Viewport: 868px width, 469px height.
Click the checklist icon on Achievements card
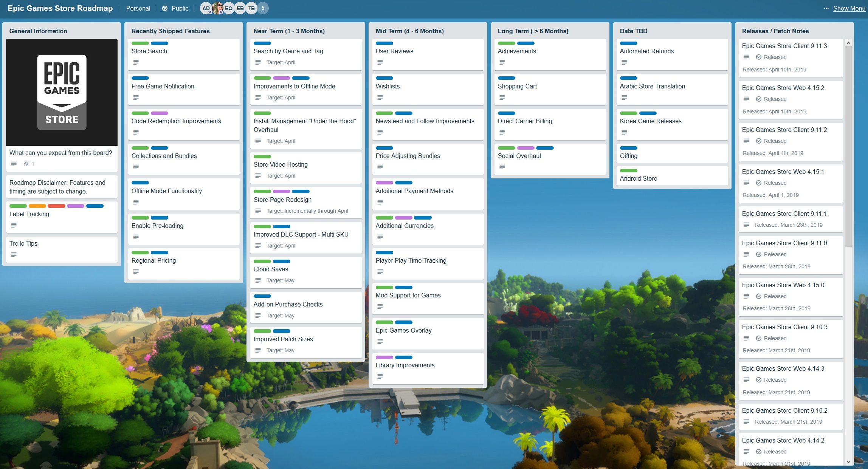(501, 62)
